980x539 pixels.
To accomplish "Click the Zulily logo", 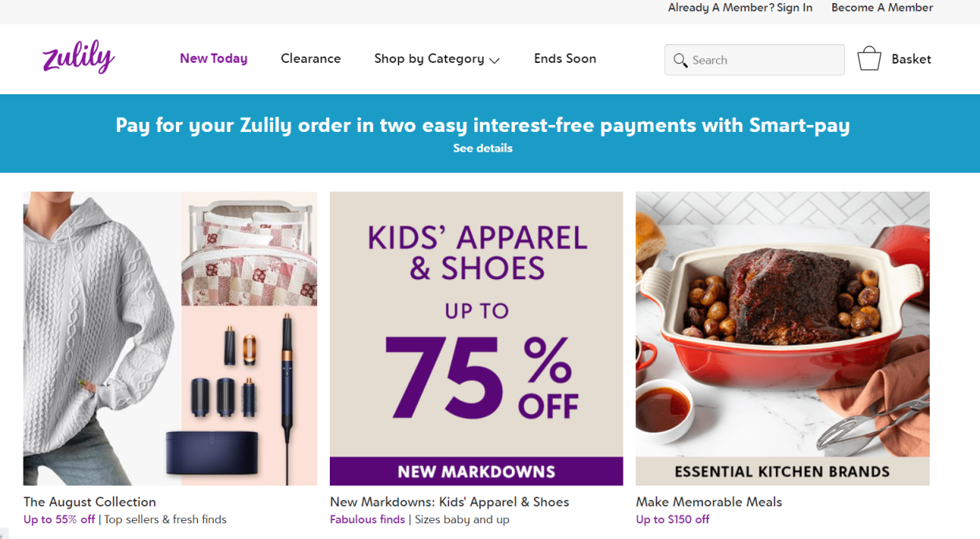I will tap(78, 57).
